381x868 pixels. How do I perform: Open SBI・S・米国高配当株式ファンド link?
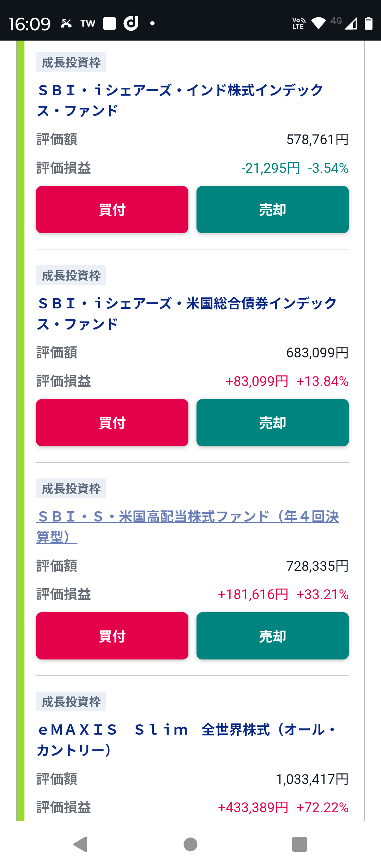[x=187, y=527]
